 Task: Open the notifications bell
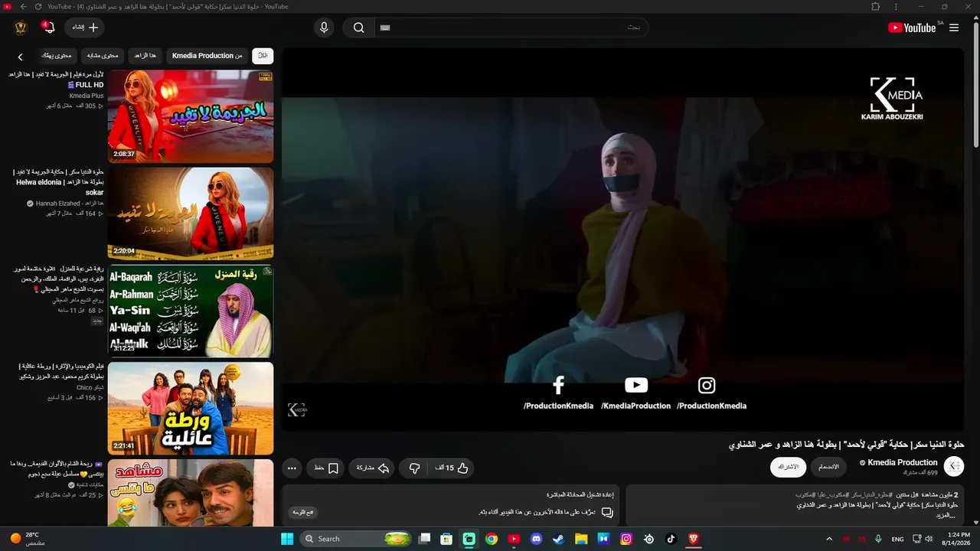(49, 28)
